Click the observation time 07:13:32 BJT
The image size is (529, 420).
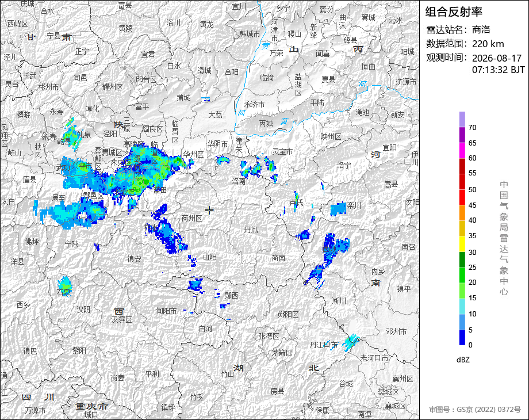pyautogui.click(x=499, y=70)
